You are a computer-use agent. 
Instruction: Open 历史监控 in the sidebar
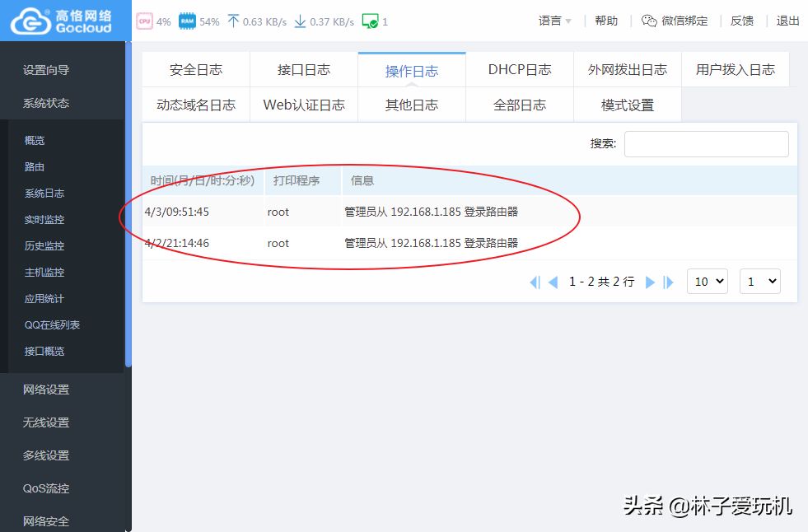coord(44,245)
